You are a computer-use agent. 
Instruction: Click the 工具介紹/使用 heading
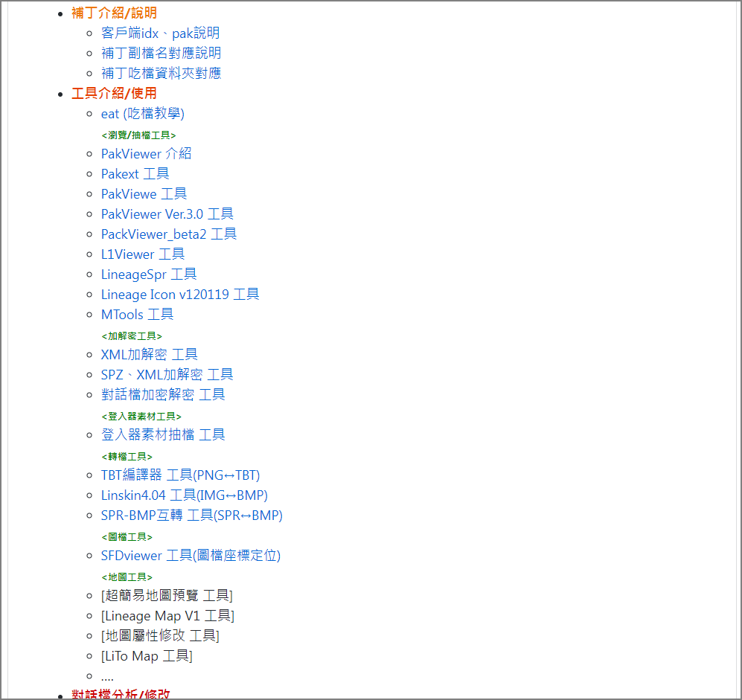pos(114,93)
